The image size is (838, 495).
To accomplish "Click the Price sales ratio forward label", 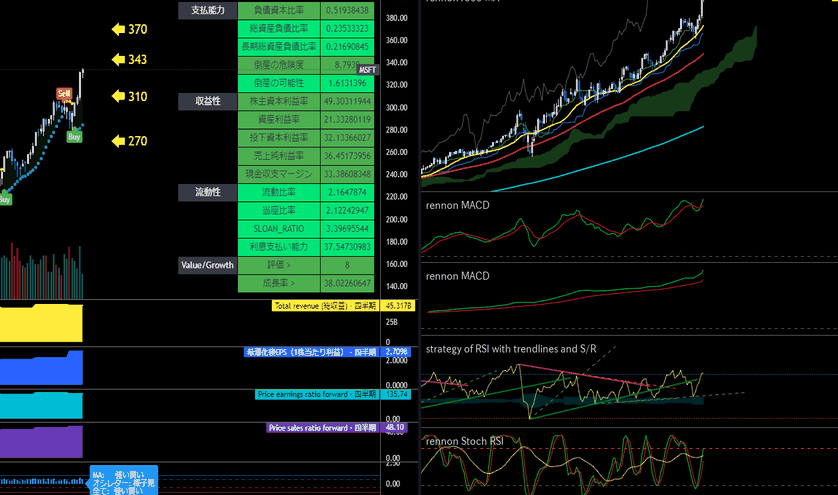I will click(x=322, y=428).
